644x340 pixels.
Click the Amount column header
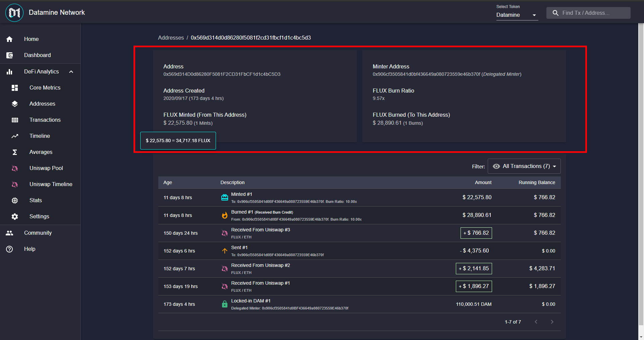483,183
